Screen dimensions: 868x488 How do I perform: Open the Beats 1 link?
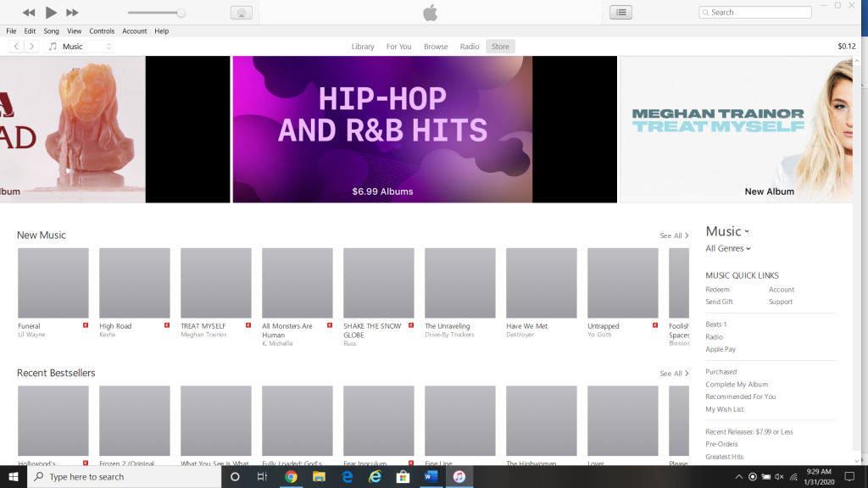click(x=715, y=324)
